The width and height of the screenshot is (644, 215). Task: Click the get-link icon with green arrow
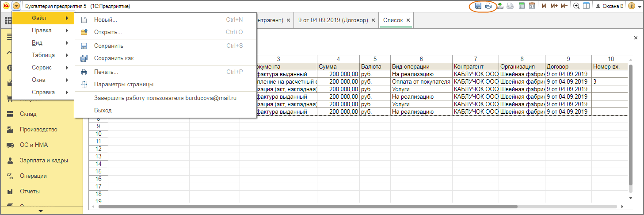click(x=500, y=6)
